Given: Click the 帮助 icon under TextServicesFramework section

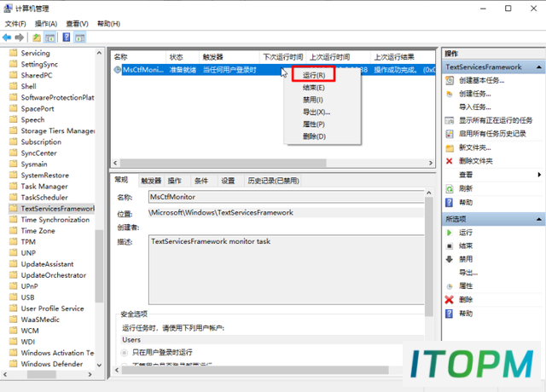Looking at the screenshot, I should tap(450, 203).
